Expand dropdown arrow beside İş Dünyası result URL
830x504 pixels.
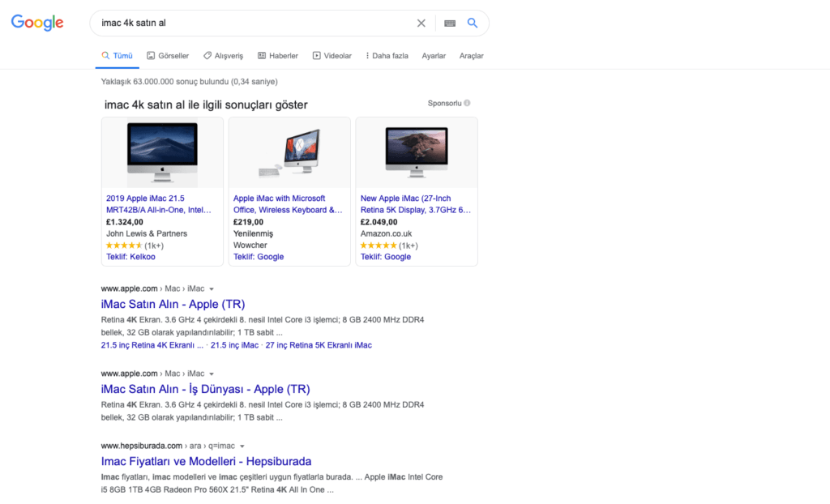tap(212, 374)
